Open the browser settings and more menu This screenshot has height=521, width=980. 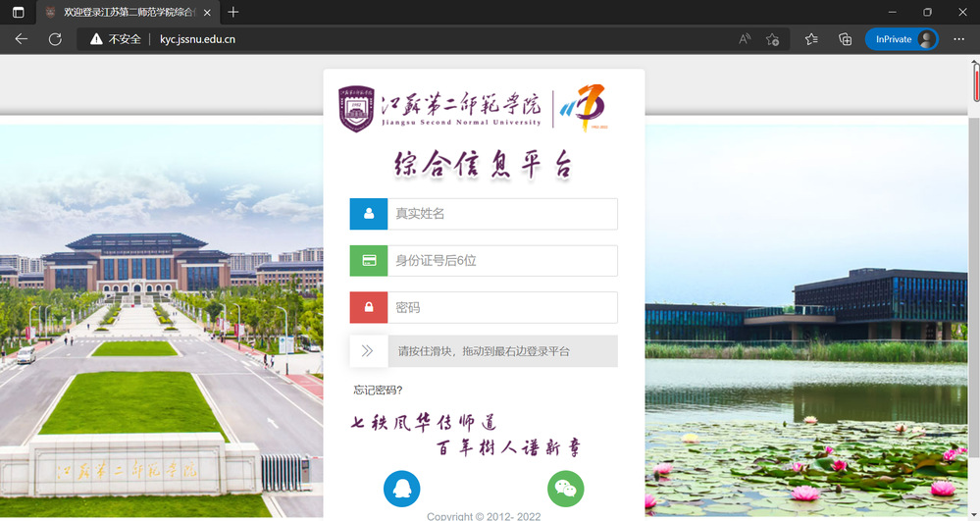click(x=957, y=39)
